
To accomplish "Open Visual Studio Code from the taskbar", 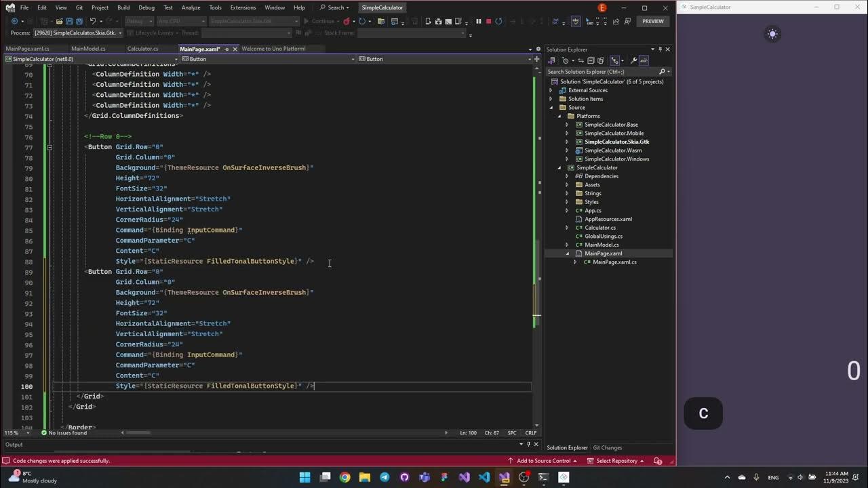I will tap(484, 477).
